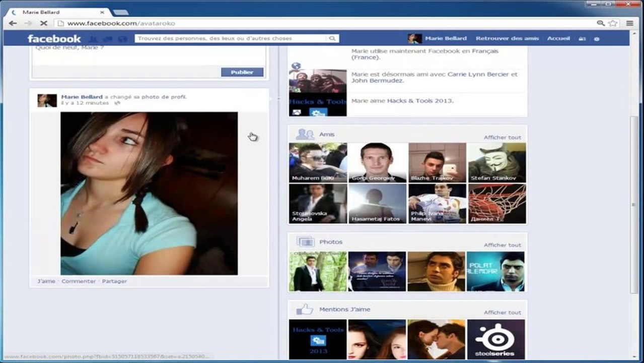Open the steelseries liked page thumbnail
This screenshot has width=644, height=363.
point(496,339)
